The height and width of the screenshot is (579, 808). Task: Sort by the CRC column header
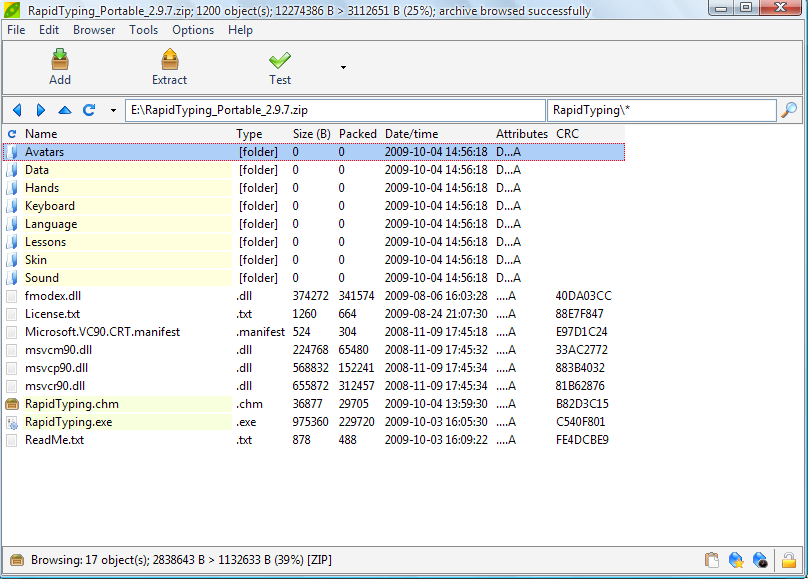(567, 134)
